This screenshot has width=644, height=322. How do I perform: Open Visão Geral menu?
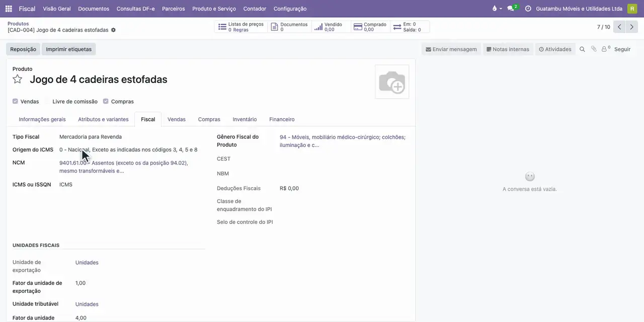57,9
